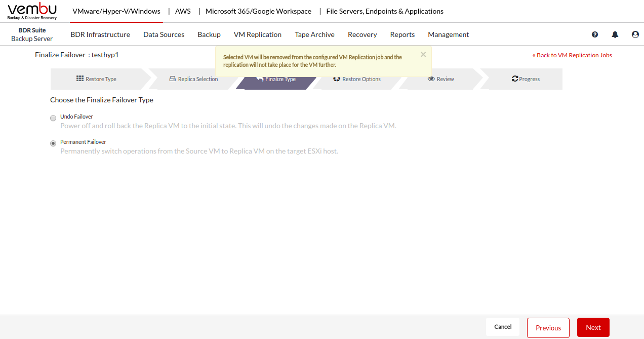644x339 pixels.
Task: Open the notifications bell icon
Action: (x=615, y=34)
